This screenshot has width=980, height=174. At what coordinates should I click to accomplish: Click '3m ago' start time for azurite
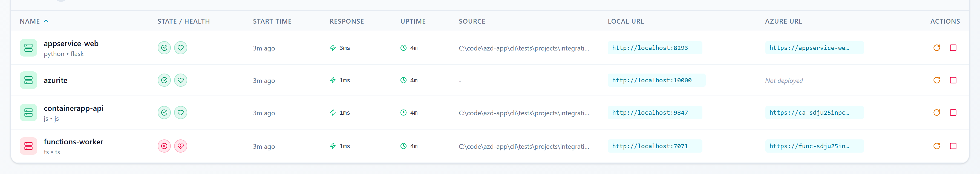pyautogui.click(x=264, y=80)
